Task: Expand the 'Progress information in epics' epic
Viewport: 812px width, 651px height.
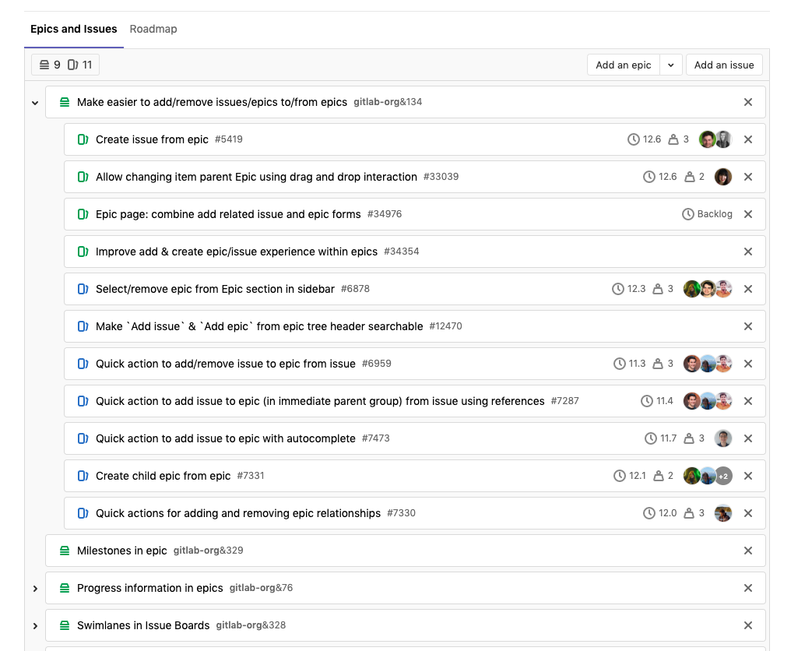Action: pos(35,589)
